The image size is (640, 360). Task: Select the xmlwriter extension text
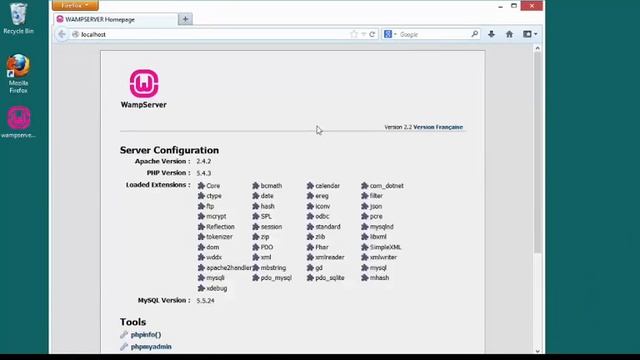(x=383, y=258)
